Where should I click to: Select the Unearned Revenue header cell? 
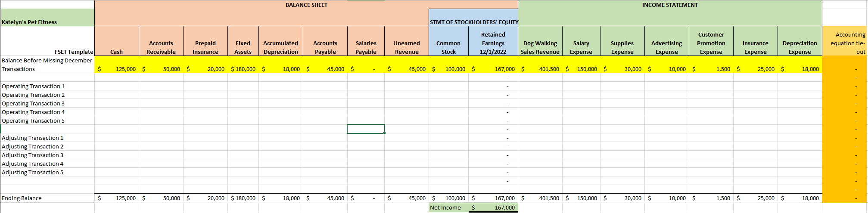407,41
